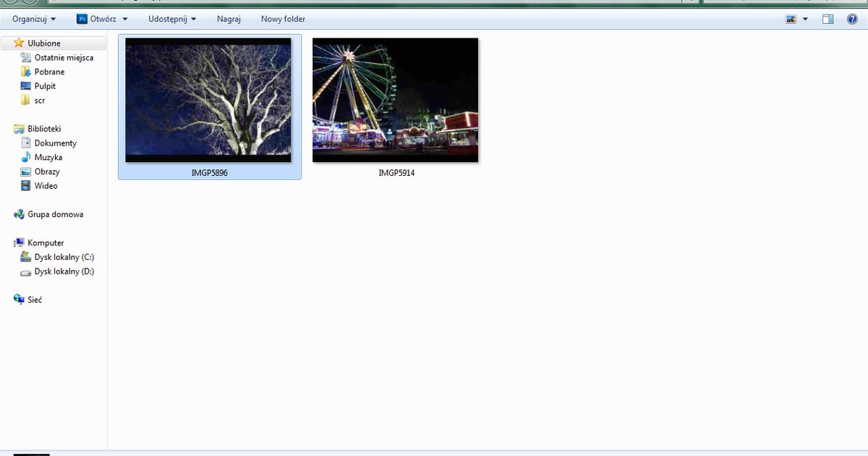Open the Wideo library
This screenshot has width=868, height=456.
[x=46, y=186]
